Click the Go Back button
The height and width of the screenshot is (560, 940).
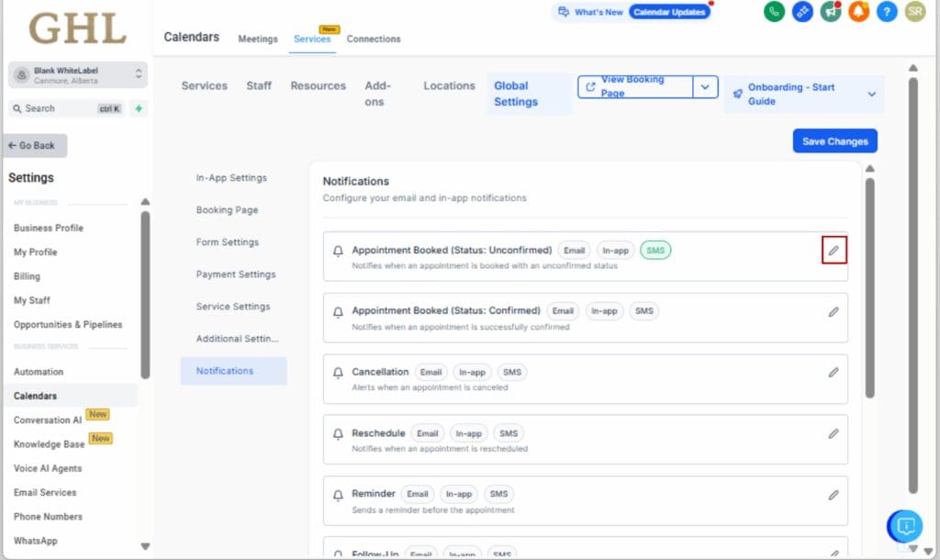tap(34, 145)
